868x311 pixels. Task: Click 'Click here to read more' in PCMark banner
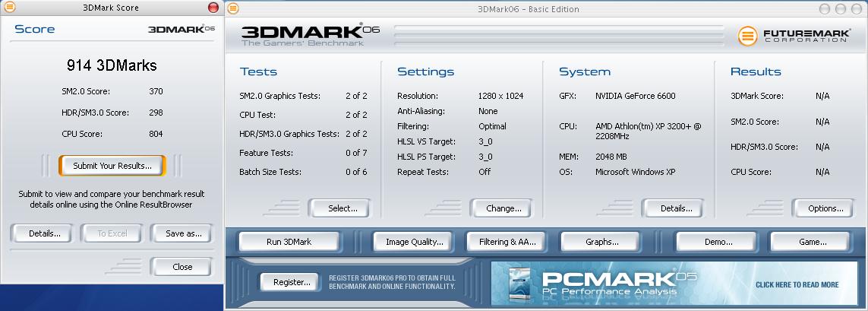click(x=797, y=285)
